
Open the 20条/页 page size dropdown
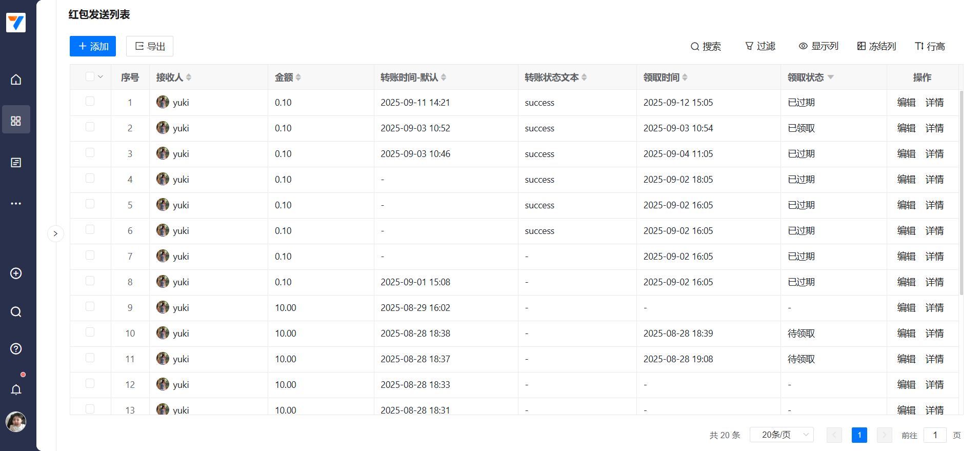coord(781,435)
